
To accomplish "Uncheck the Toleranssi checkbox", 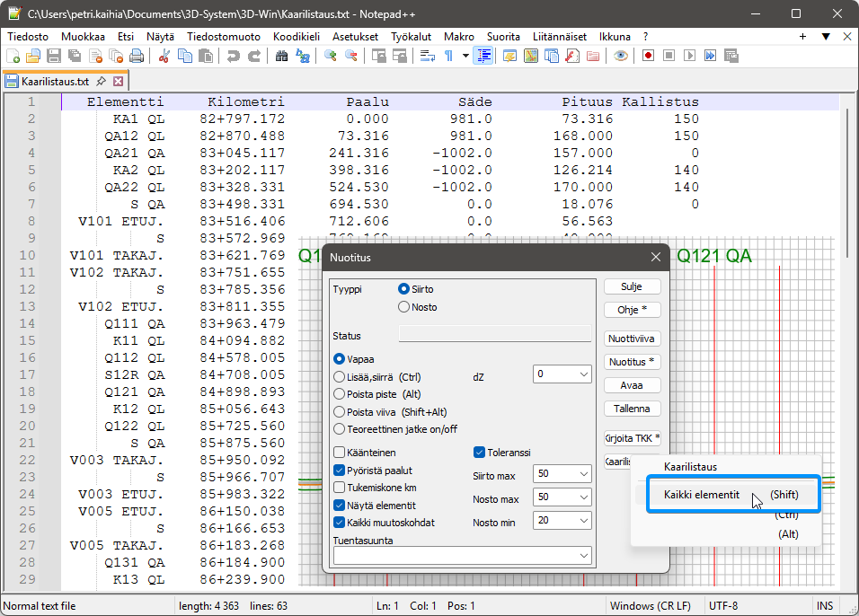I will click(x=480, y=453).
